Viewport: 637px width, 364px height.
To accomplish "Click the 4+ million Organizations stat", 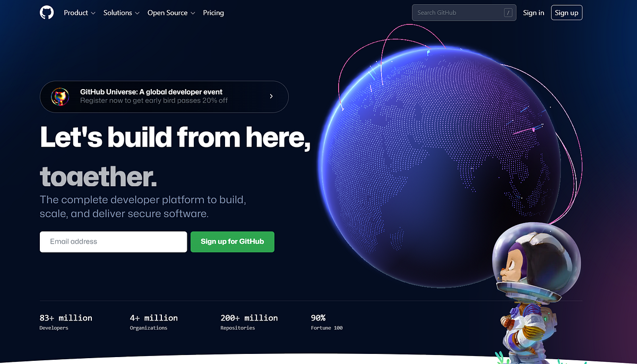I will 154,322.
